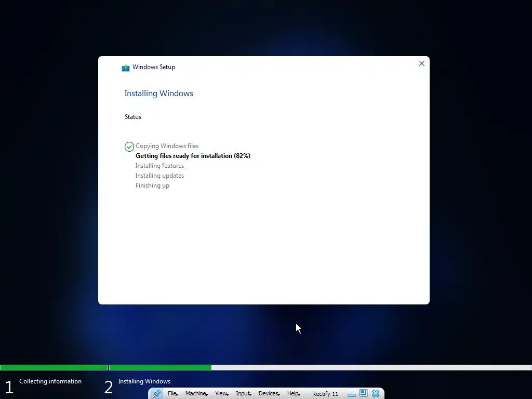Viewport: 532px width, 399px height.
Task: Click the 'Copying Windows files' status line
Action: pyautogui.click(x=167, y=146)
